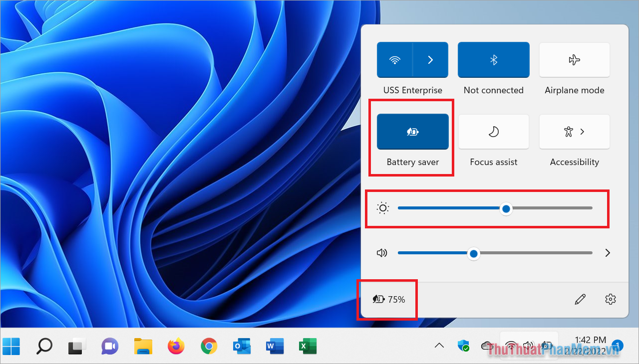Expand Accessibility options with the chevron
Viewport: 639px width, 364px height.
click(x=582, y=132)
